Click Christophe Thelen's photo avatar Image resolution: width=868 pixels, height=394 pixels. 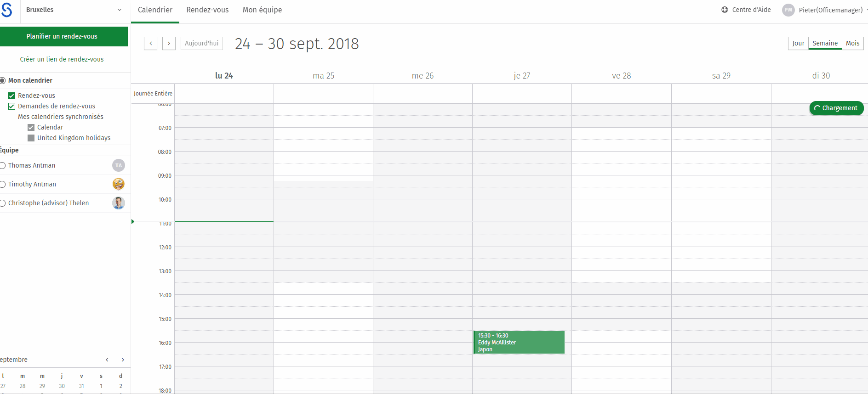click(119, 203)
